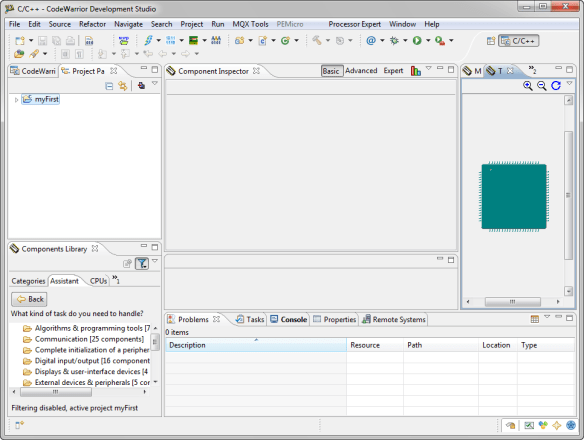The width and height of the screenshot is (584, 440).
Task: Click the green Run icon
Action: click(x=417, y=41)
